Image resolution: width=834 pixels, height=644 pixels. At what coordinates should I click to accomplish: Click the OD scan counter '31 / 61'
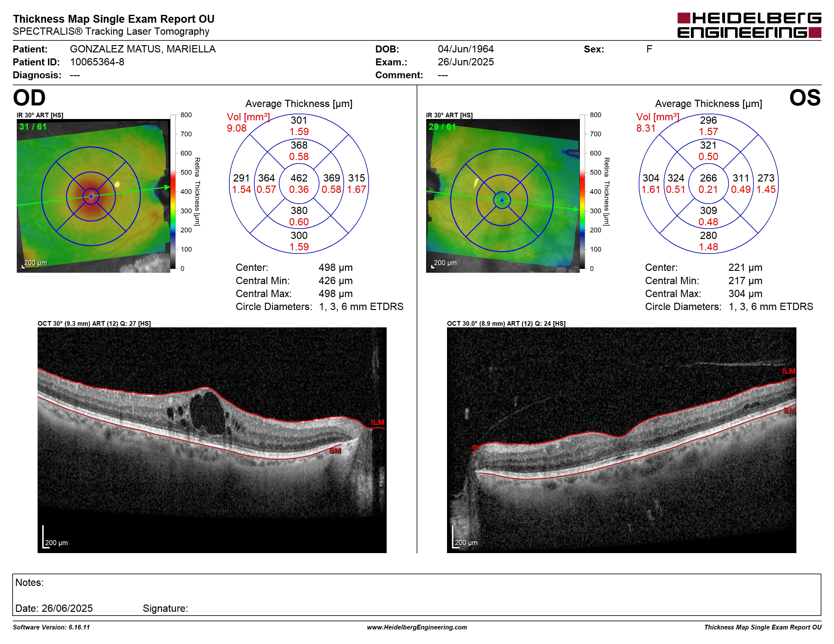[x=33, y=127]
